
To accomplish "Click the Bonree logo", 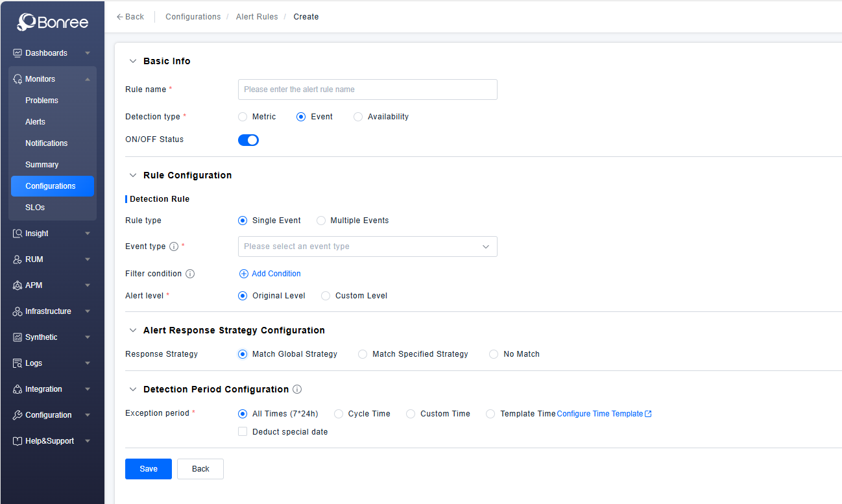I will [x=52, y=22].
